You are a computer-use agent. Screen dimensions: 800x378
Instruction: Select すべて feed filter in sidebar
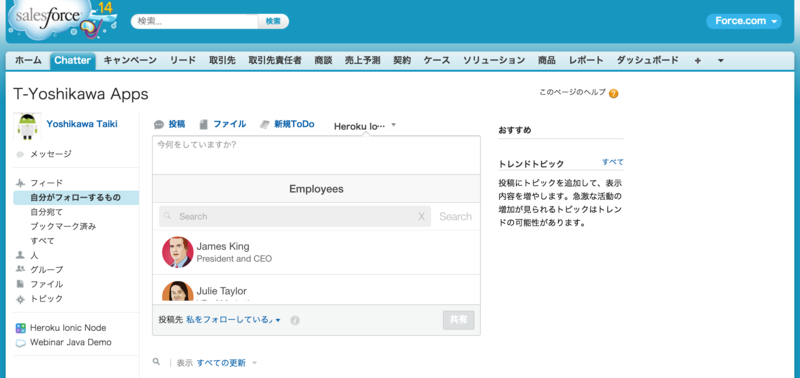point(42,241)
